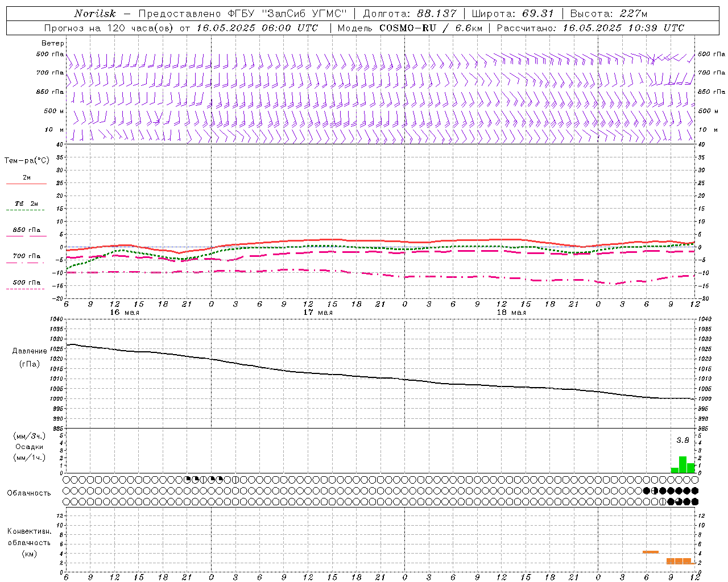Select the 'Долгота: 88.137' header field
The image size is (728, 582).
tap(409, 14)
